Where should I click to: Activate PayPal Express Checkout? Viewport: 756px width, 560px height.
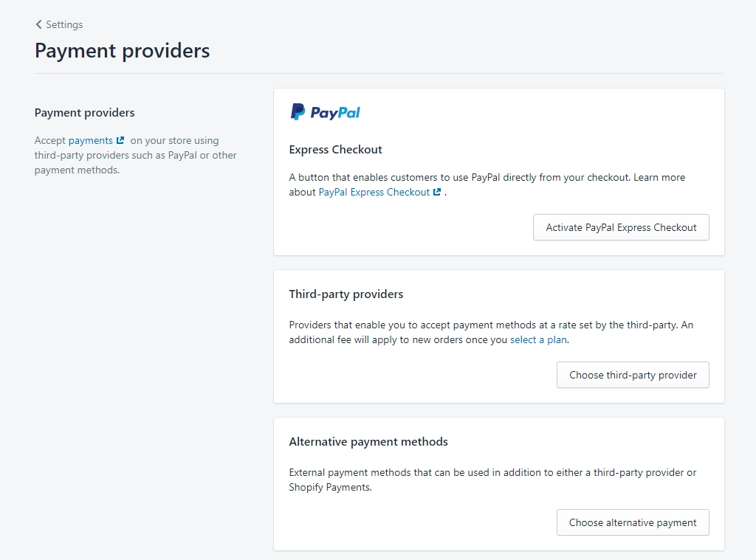click(620, 227)
